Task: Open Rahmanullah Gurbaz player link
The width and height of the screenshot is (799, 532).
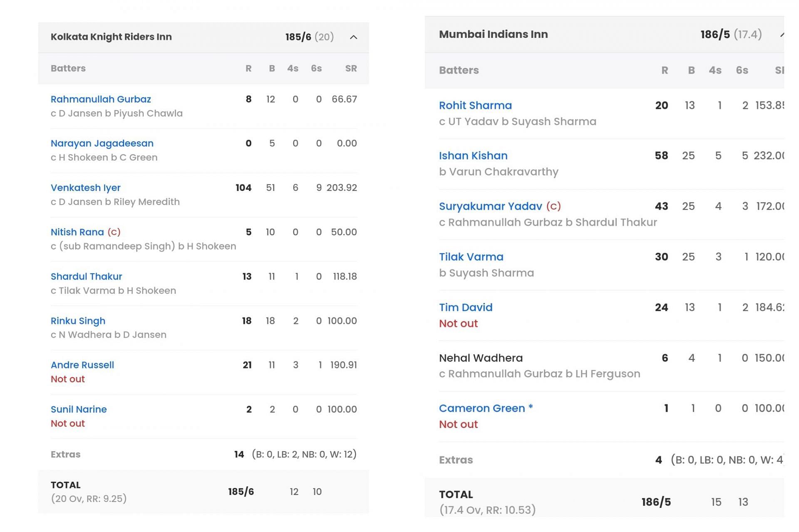Action: tap(101, 99)
